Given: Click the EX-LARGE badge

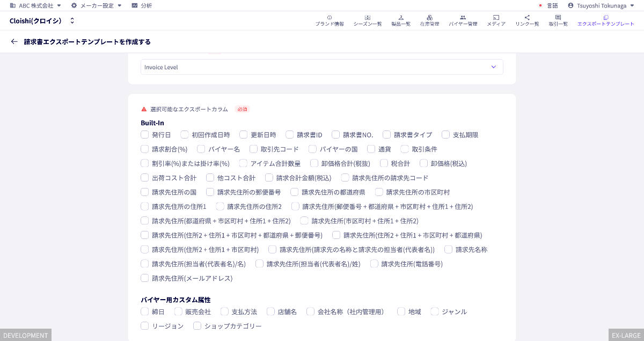Looking at the screenshot, I should click(x=626, y=335).
